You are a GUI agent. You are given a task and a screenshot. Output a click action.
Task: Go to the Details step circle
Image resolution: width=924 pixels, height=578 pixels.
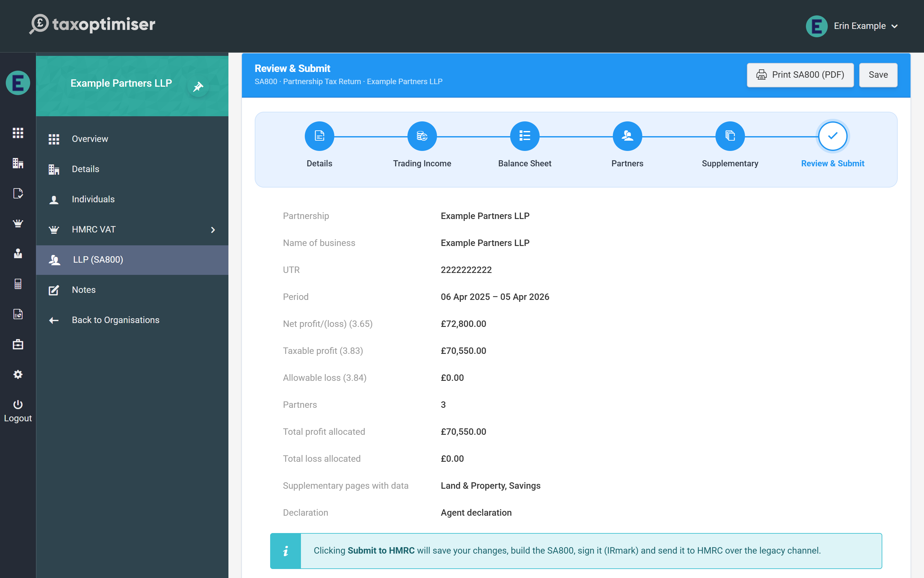click(x=319, y=136)
